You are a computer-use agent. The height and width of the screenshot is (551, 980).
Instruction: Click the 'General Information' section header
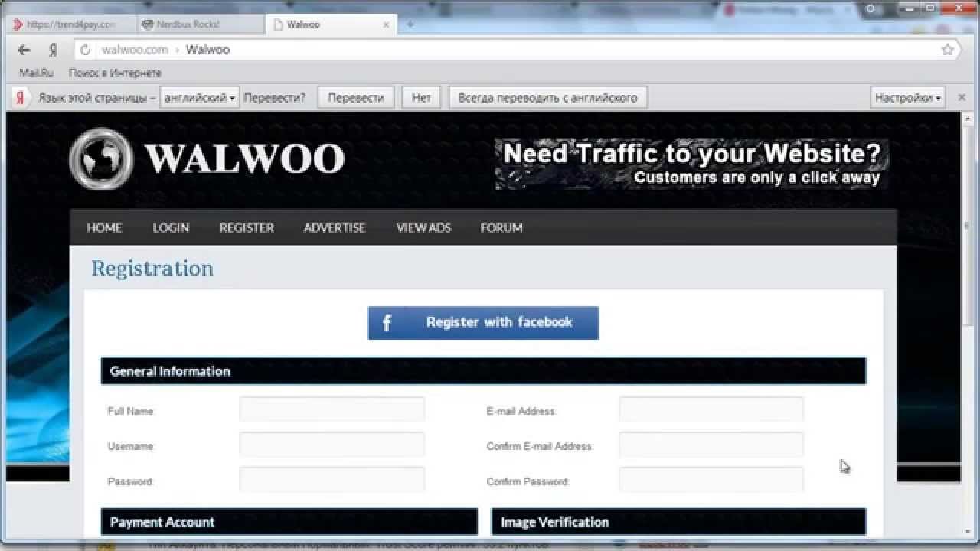[x=483, y=371]
